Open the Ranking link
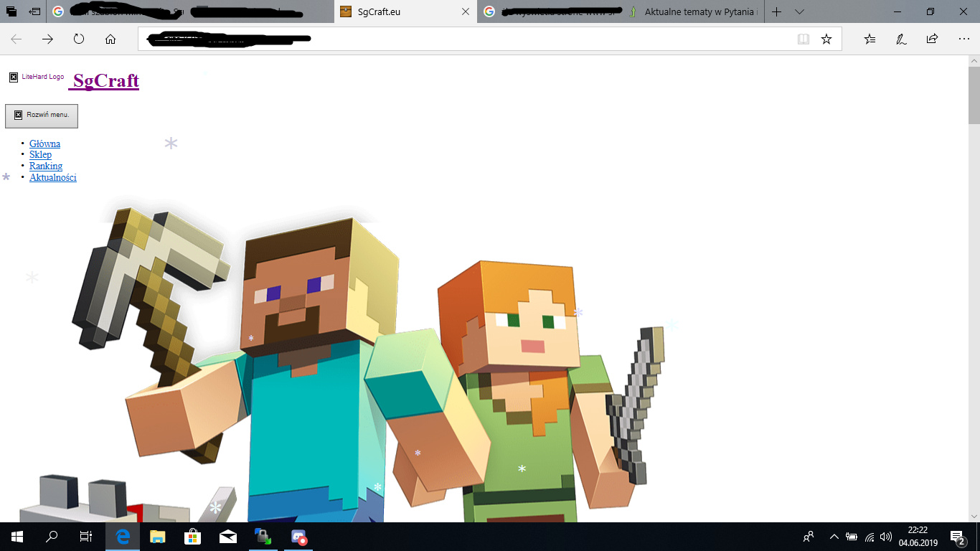Image resolution: width=980 pixels, height=551 pixels. point(46,166)
